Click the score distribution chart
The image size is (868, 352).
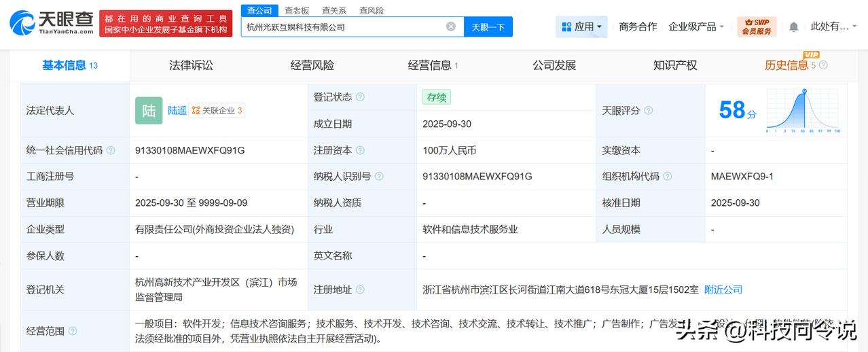click(x=803, y=111)
